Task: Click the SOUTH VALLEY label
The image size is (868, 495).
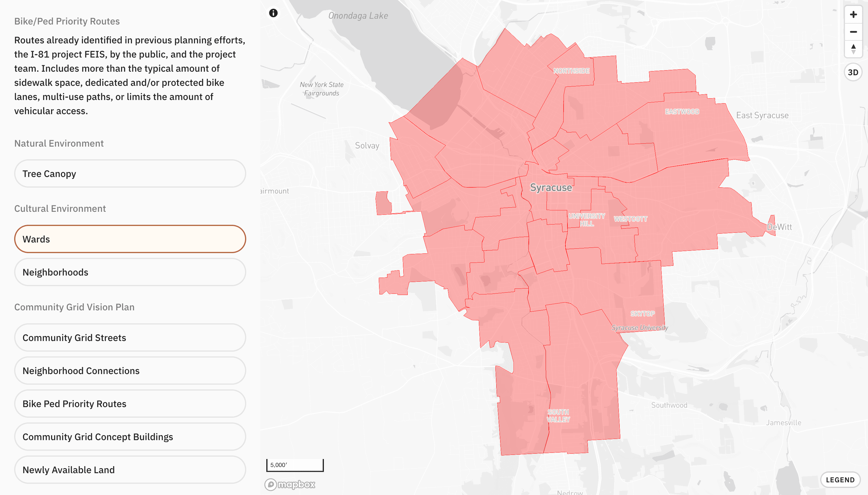Action: (x=558, y=416)
